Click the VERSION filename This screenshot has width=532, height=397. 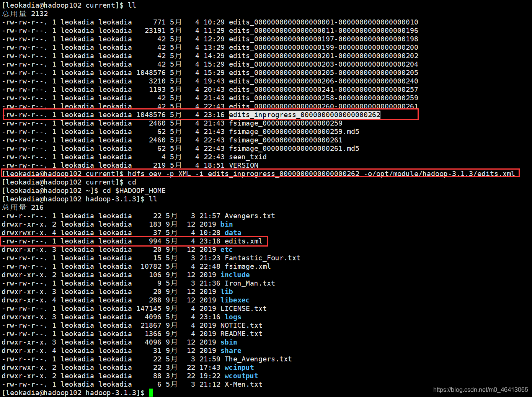click(243, 165)
